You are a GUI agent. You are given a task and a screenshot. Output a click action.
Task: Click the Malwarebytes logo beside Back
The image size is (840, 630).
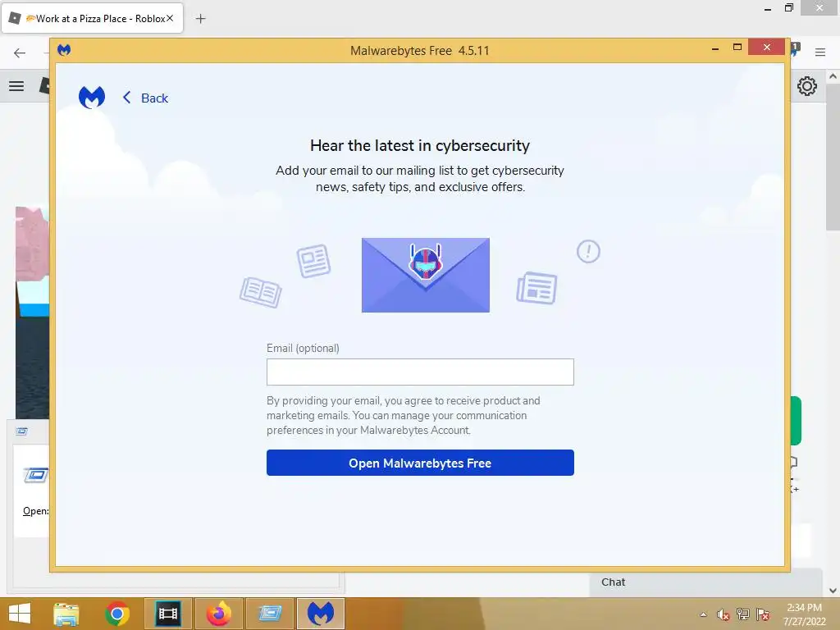(x=92, y=98)
